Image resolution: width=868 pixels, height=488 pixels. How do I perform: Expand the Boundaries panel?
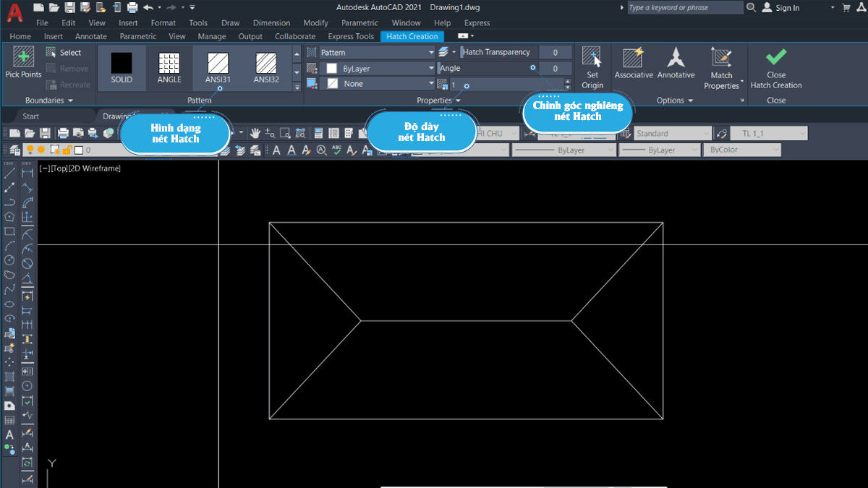tap(49, 100)
